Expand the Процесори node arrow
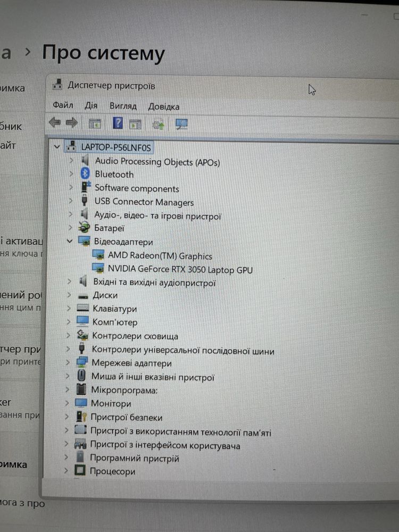Screen dimensions: 399x532 click(x=66, y=471)
